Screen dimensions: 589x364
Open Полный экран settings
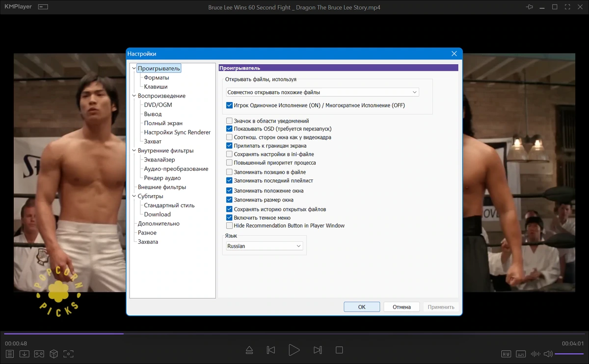point(163,123)
